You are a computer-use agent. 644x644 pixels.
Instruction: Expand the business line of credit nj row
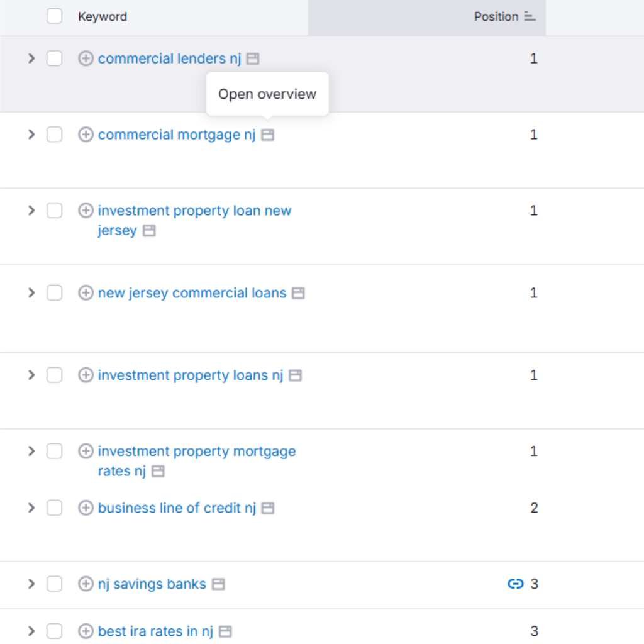pyautogui.click(x=31, y=508)
